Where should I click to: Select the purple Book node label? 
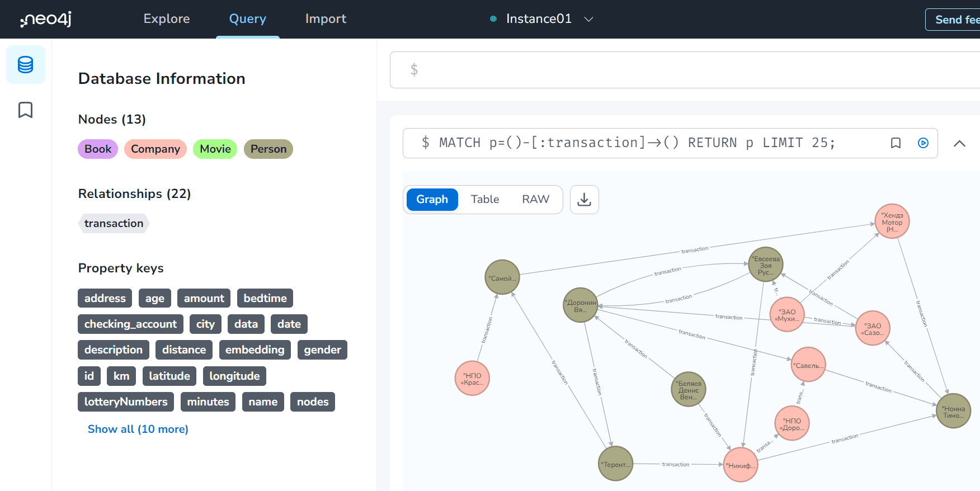click(x=98, y=149)
